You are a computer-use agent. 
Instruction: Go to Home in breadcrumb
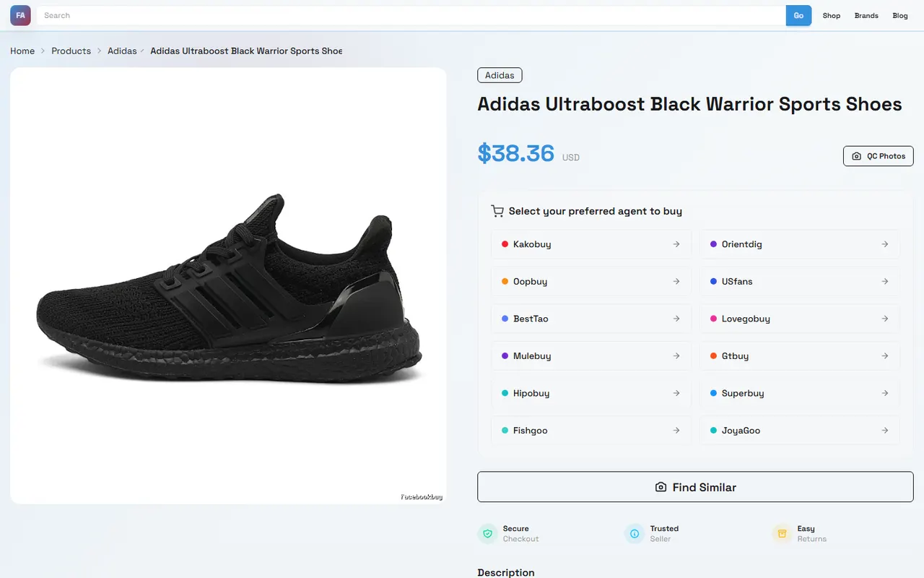click(22, 51)
